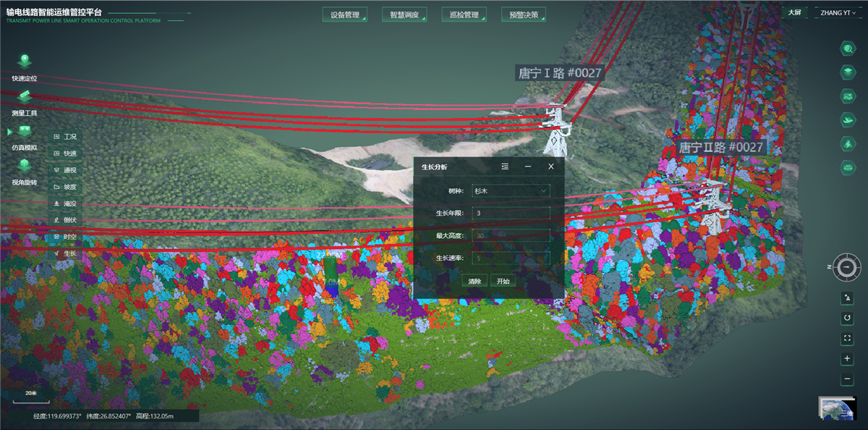Open the 预警决策 menu tab
The width and height of the screenshot is (868, 430).
[x=523, y=14]
